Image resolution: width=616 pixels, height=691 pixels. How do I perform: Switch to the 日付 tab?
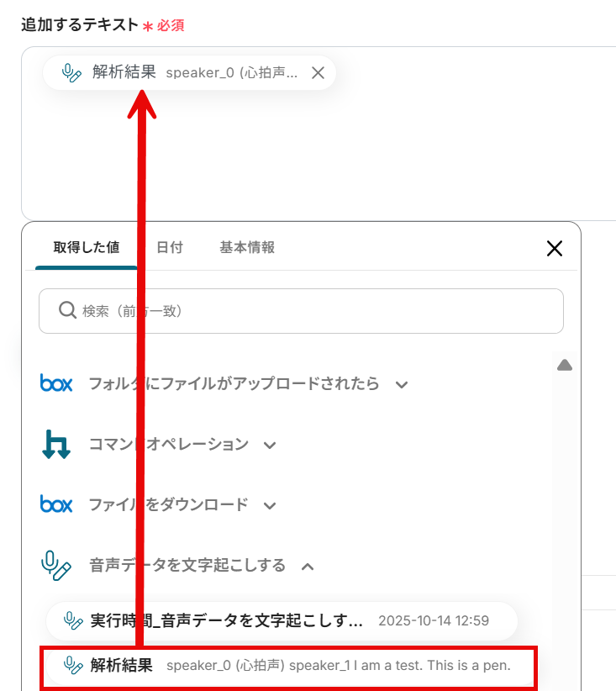(170, 247)
